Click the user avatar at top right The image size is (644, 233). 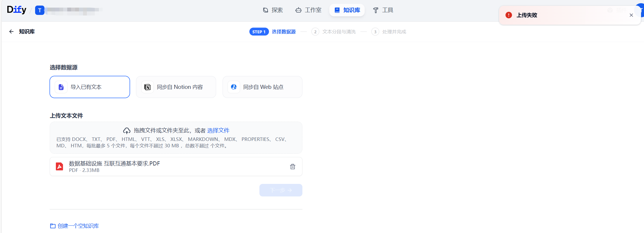(640, 10)
